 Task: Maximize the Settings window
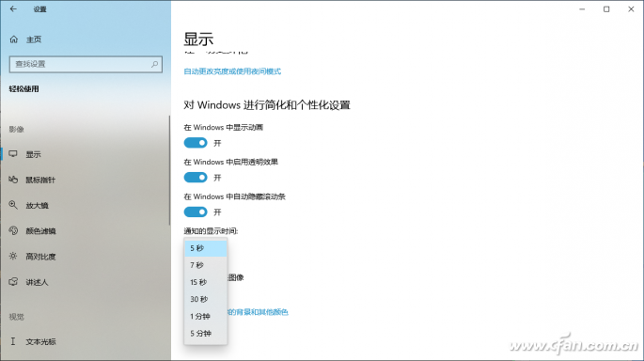coord(606,9)
